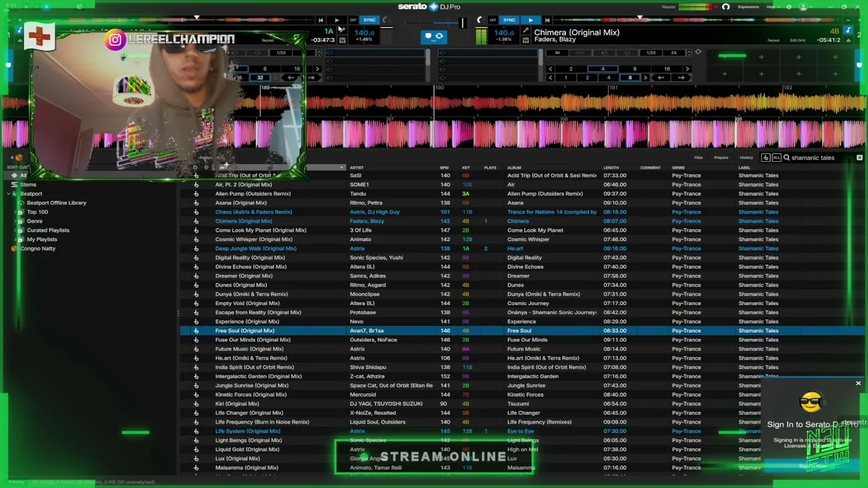Adjust the crossfader handle

(462, 23)
